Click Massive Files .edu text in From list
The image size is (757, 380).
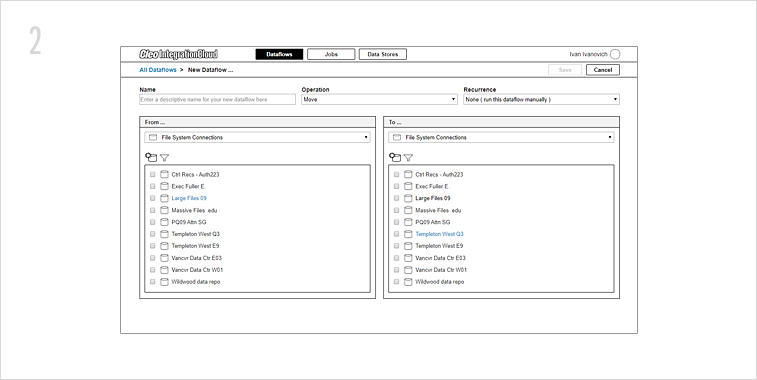tap(194, 210)
